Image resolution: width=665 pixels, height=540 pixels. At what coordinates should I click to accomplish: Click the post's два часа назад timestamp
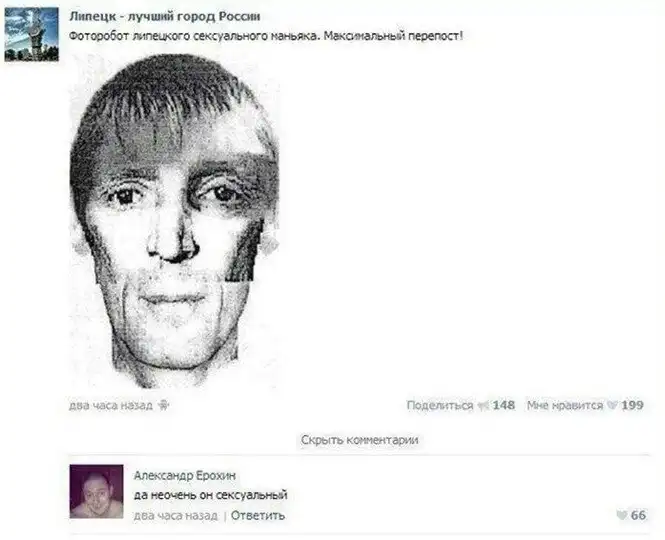click(x=111, y=406)
